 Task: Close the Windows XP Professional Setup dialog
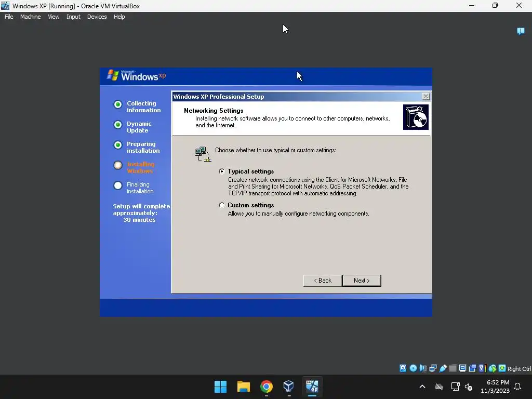tap(426, 97)
